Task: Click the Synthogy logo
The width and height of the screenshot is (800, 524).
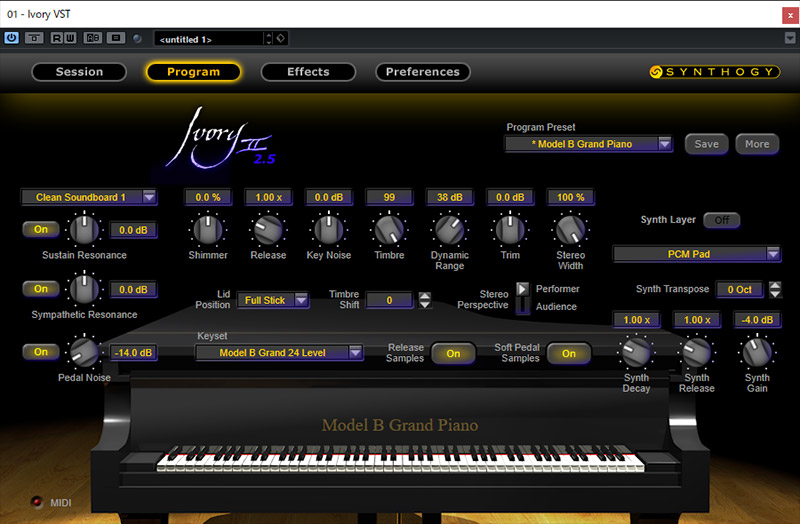Action: point(714,72)
